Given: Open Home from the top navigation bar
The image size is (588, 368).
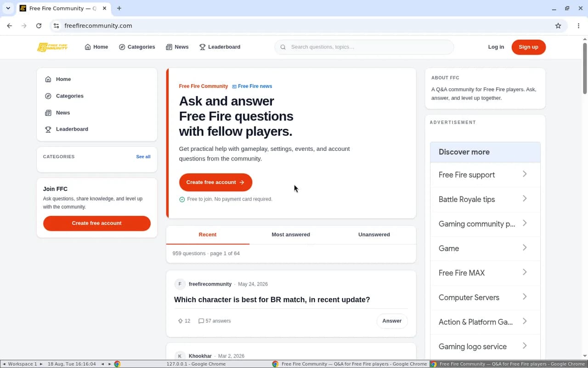Looking at the screenshot, I should pos(96,47).
